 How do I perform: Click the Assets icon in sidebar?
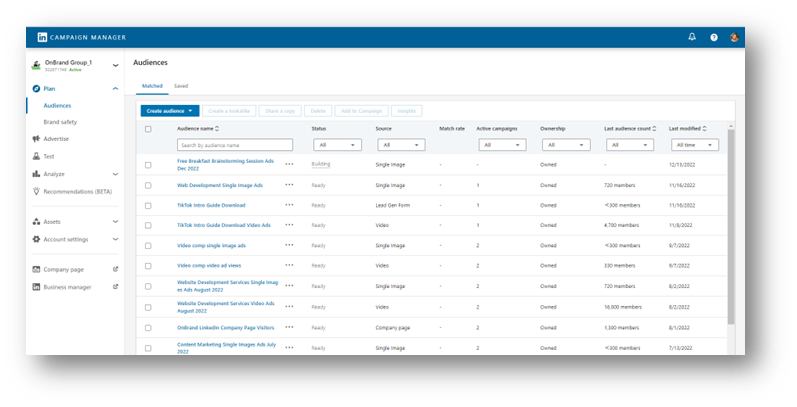tap(36, 222)
